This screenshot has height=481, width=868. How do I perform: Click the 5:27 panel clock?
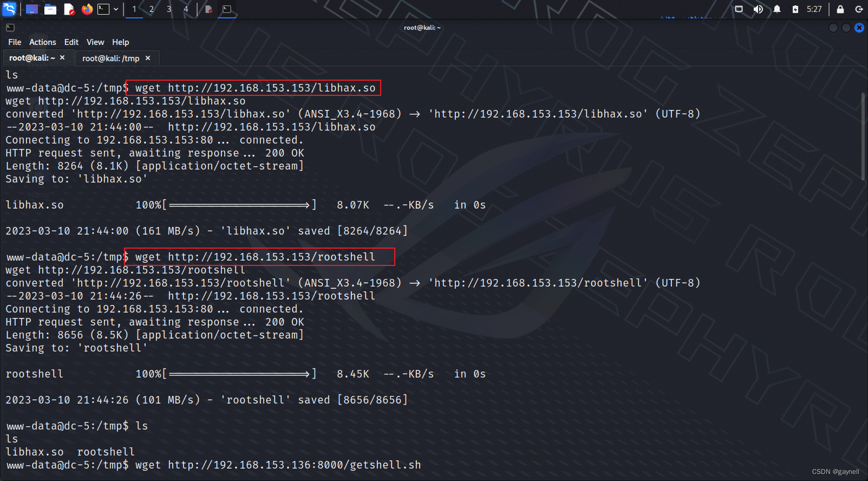click(x=814, y=9)
